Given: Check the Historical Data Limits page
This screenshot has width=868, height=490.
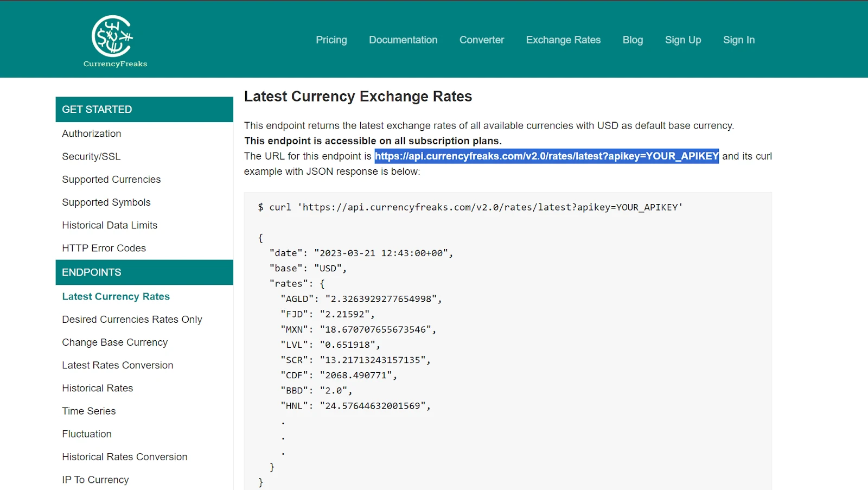Looking at the screenshot, I should click(110, 225).
